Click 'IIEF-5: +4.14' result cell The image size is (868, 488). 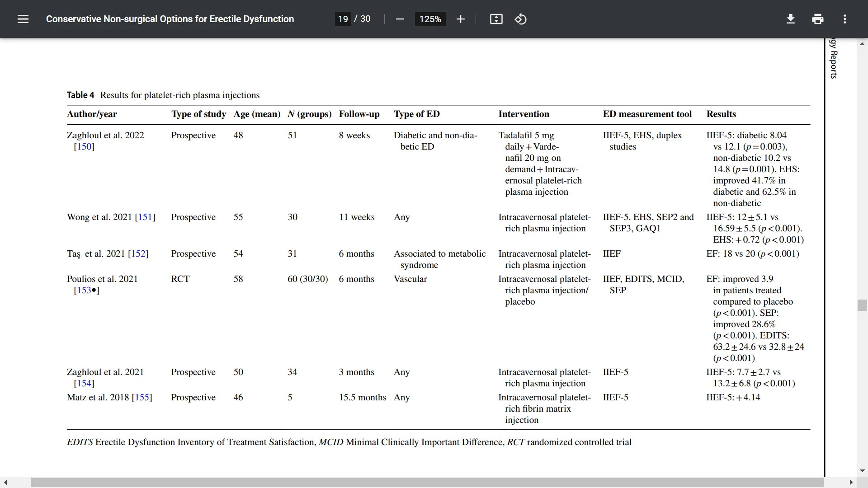pos(733,397)
